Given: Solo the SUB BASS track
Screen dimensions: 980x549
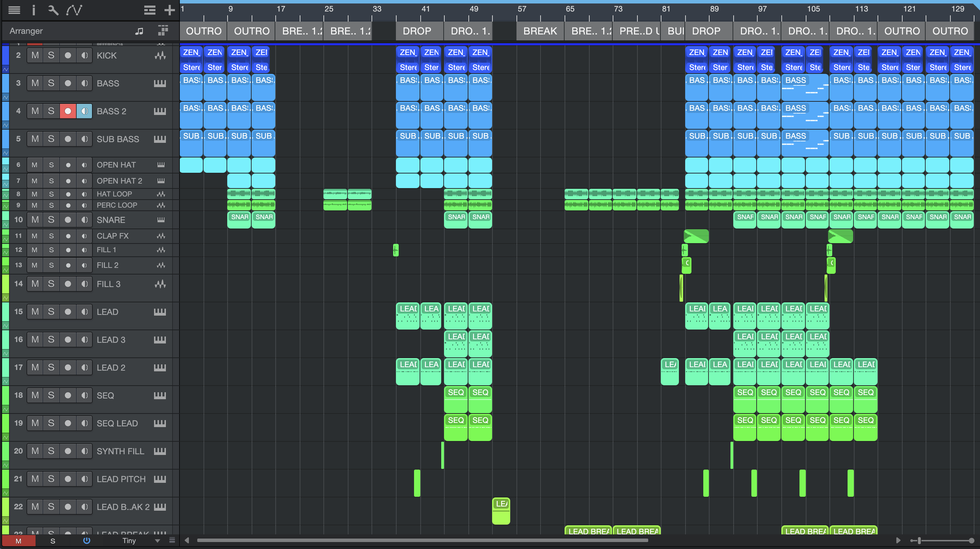Looking at the screenshot, I should [51, 139].
